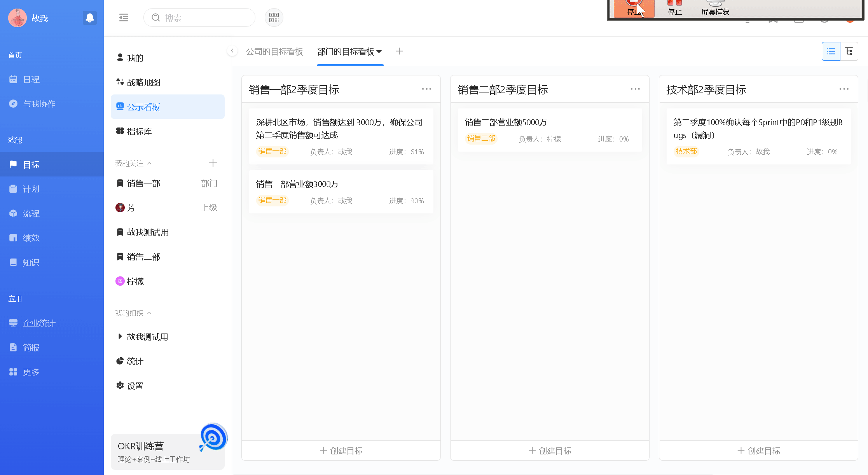Click the orange 技术部 tag
868x475 pixels.
(x=686, y=151)
